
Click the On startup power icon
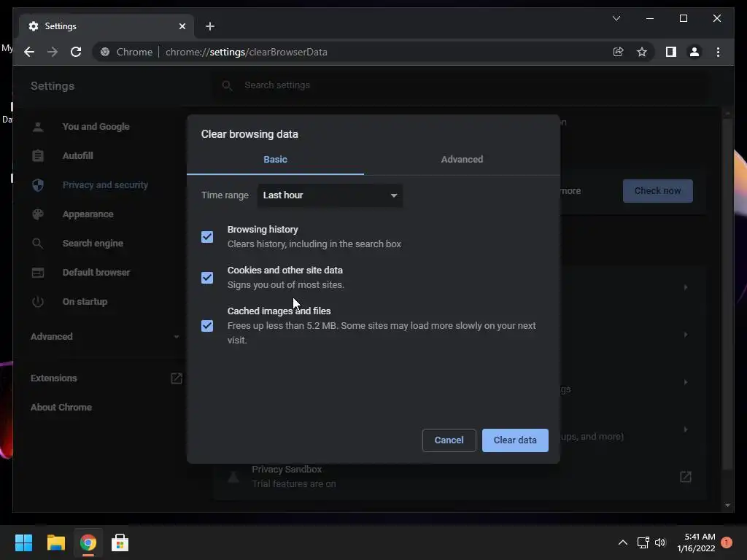point(38,301)
